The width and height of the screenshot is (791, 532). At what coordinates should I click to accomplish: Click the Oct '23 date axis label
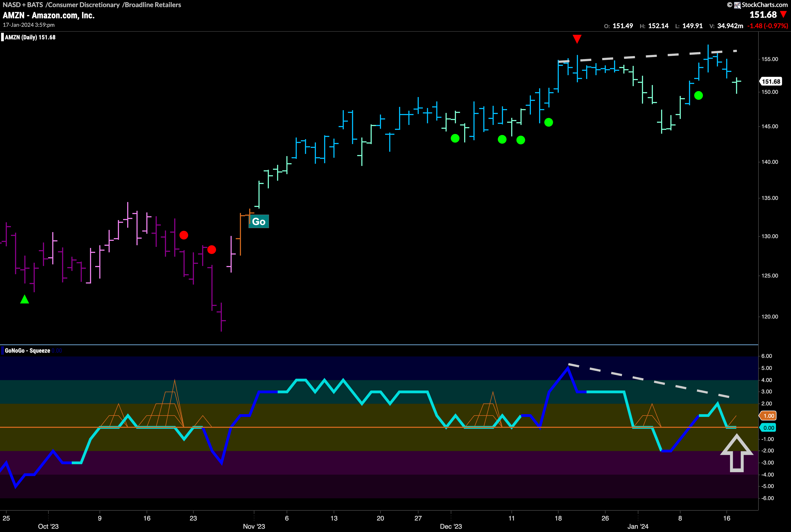tap(48, 526)
